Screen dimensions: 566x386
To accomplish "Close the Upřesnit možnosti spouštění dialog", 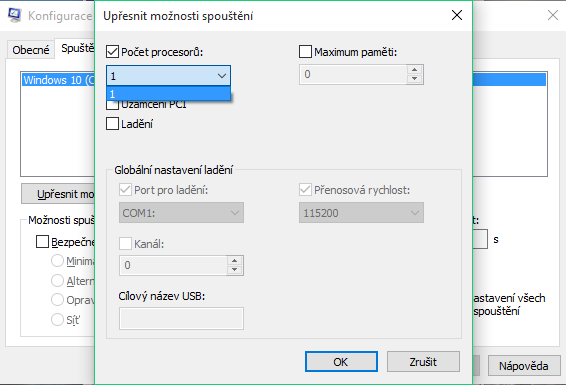I will pos(457,15).
